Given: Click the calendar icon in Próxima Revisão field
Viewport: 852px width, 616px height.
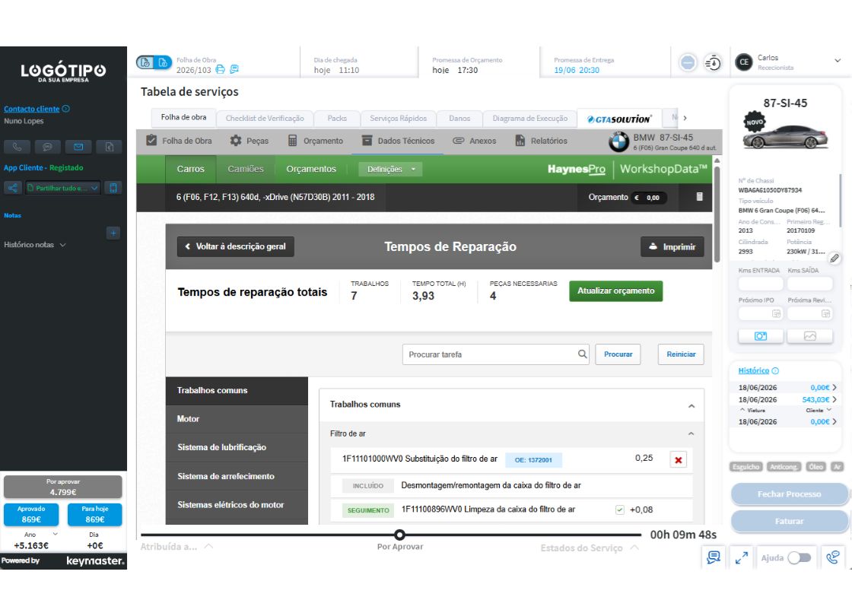Looking at the screenshot, I should pyautogui.click(x=825, y=313).
